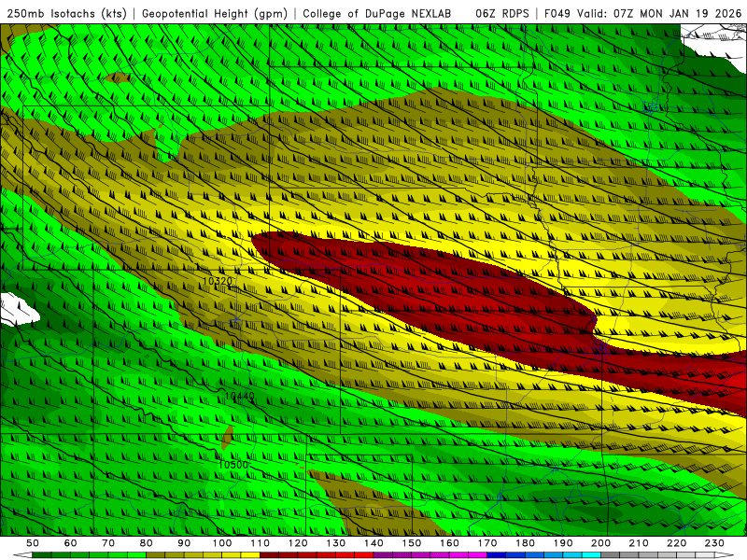This screenshot has height=560, width=747.
Task: Click the 'Valid: 07Z MON JAN 19 2026' text
Action: point(659,13)
